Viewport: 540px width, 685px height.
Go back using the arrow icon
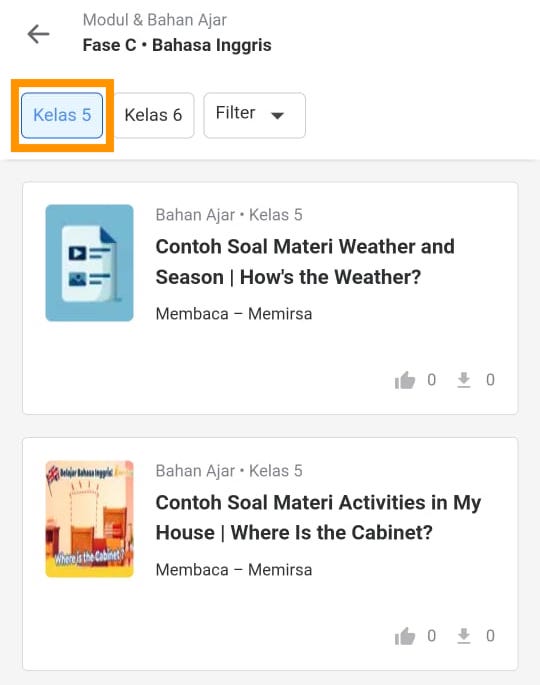(38, 34)
